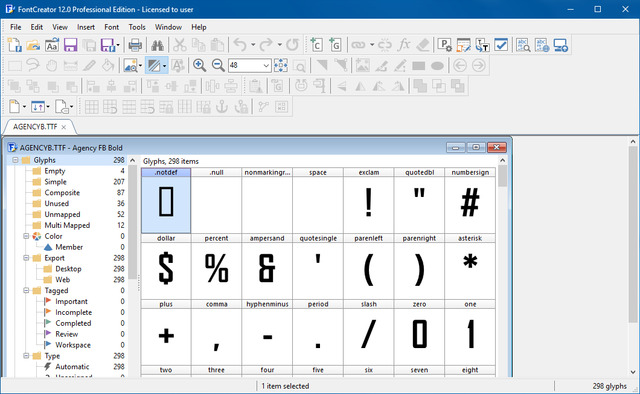Open a font file with folder icon

[x=33, y=45]
